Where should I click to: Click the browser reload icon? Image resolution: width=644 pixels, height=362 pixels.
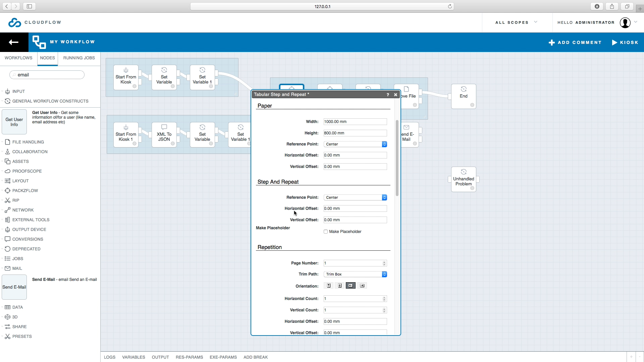click(x=450, y=6)
